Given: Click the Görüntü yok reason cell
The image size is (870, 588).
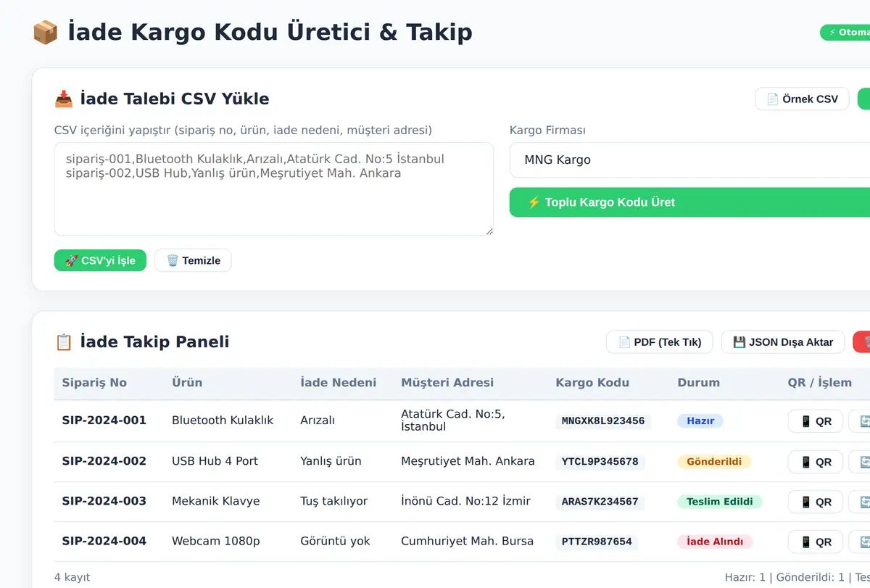Looking at the screenshot, I should tap(335, 541).
